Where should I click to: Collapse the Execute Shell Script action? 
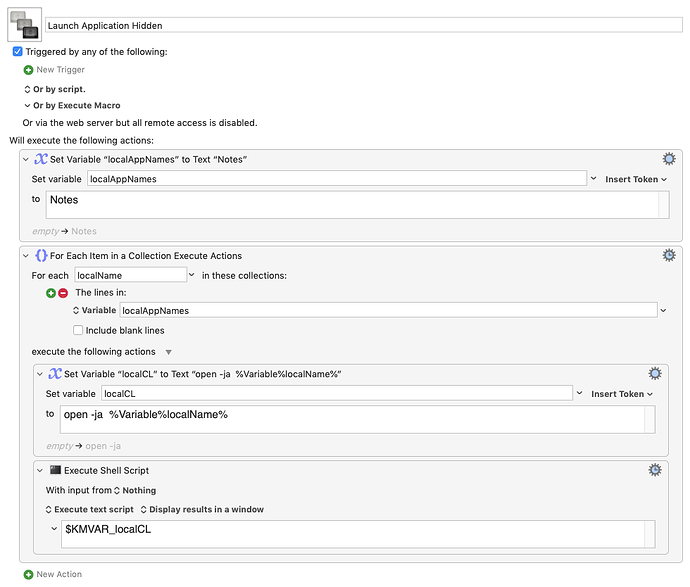tap(40, 470)
